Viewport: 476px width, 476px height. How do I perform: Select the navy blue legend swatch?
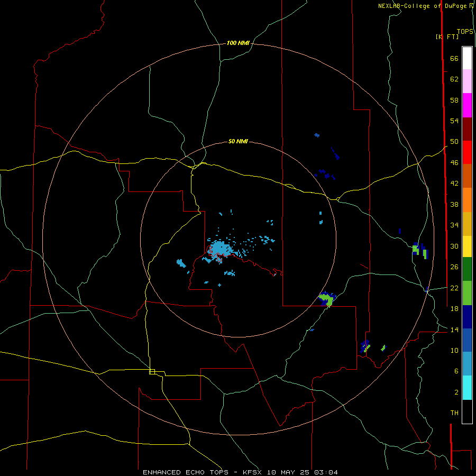467,317
